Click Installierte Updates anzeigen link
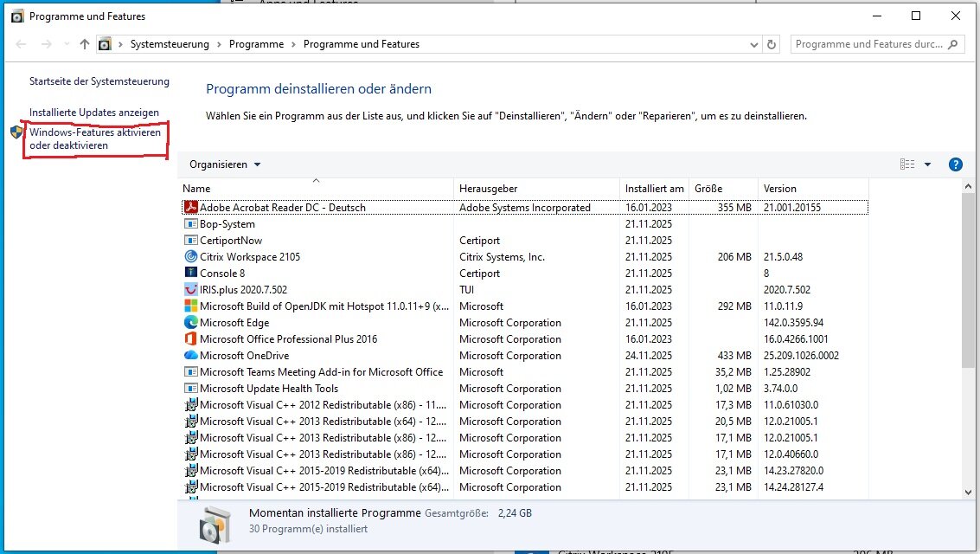The image size is (980, 554). point(94,113)
